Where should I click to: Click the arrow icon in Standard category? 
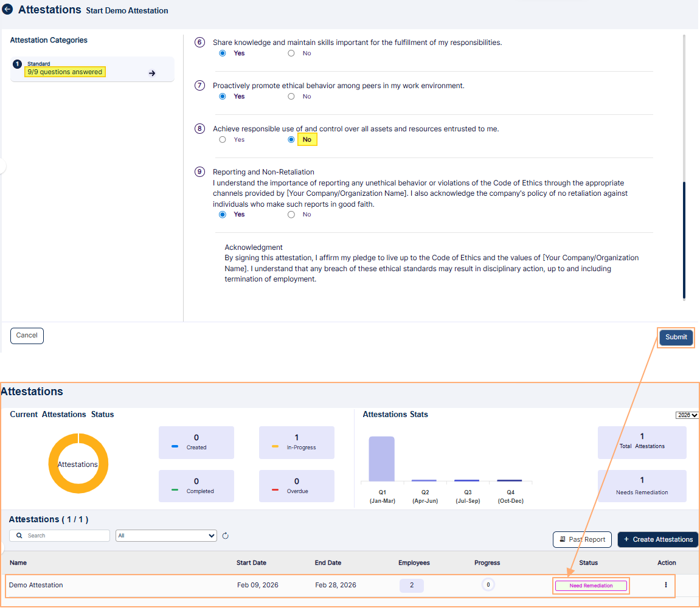pyautogui.click(x=152, y=73)
